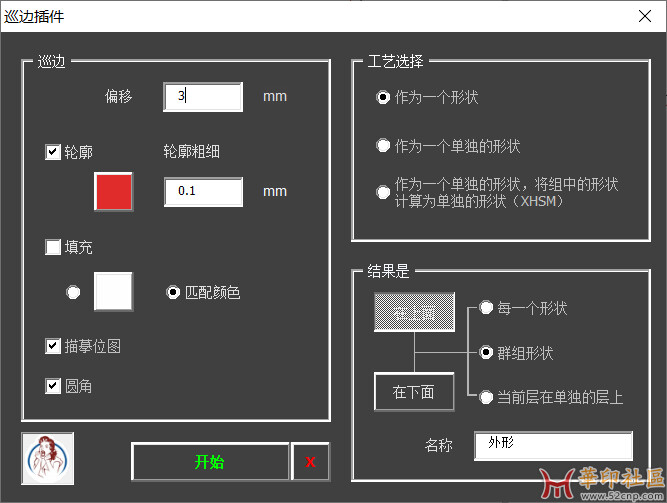Click the cartoon logo icon at bottom left
Screen dimensions: 667x503
point(48,458)
